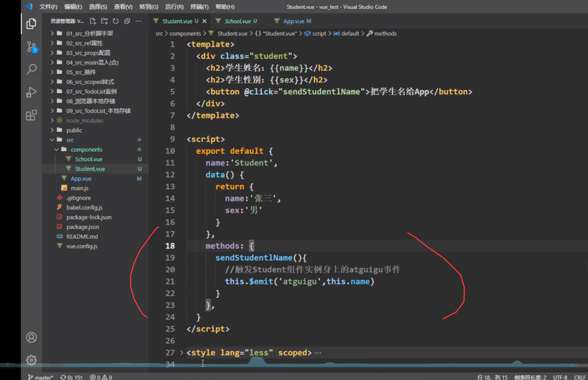Screen dimensions: 588x380
Task: Collapse all folders in explorer
Action: coord(127,21)
